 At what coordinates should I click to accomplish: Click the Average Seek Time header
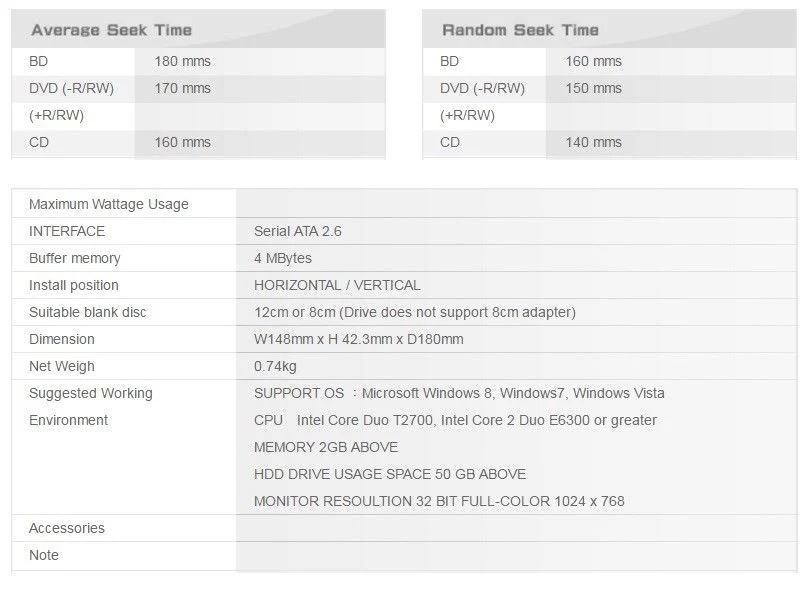pos(111,30)
